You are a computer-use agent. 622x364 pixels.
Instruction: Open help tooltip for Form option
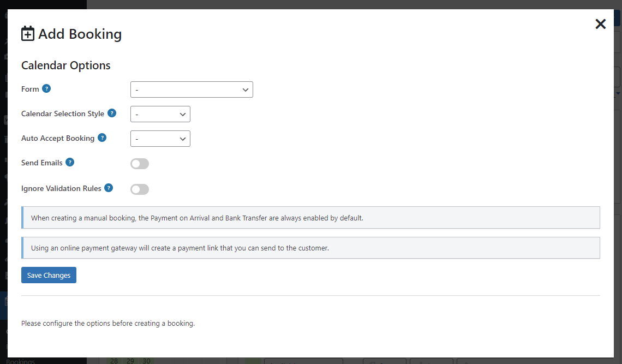[x=46, y=88]
